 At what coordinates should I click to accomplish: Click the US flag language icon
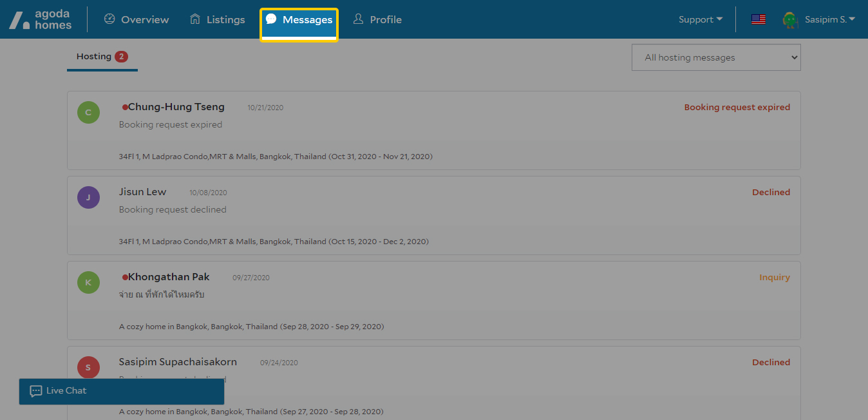(x=759, y=19)
